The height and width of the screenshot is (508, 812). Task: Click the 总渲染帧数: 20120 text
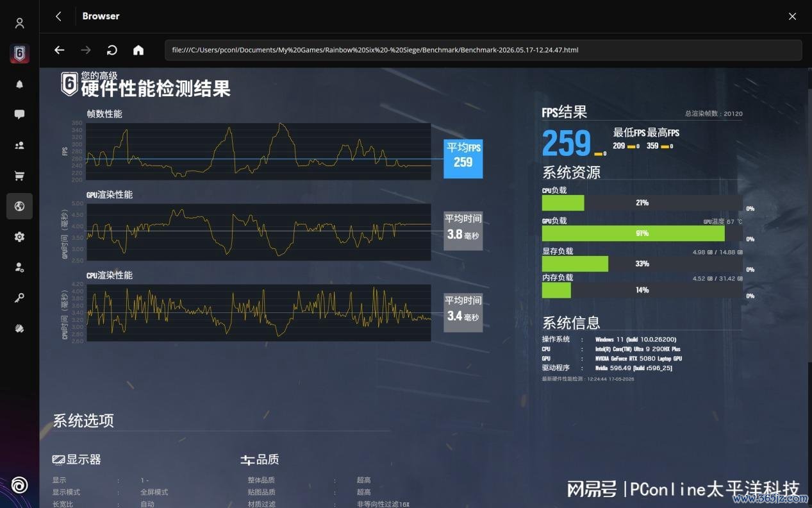click(713, 114)
